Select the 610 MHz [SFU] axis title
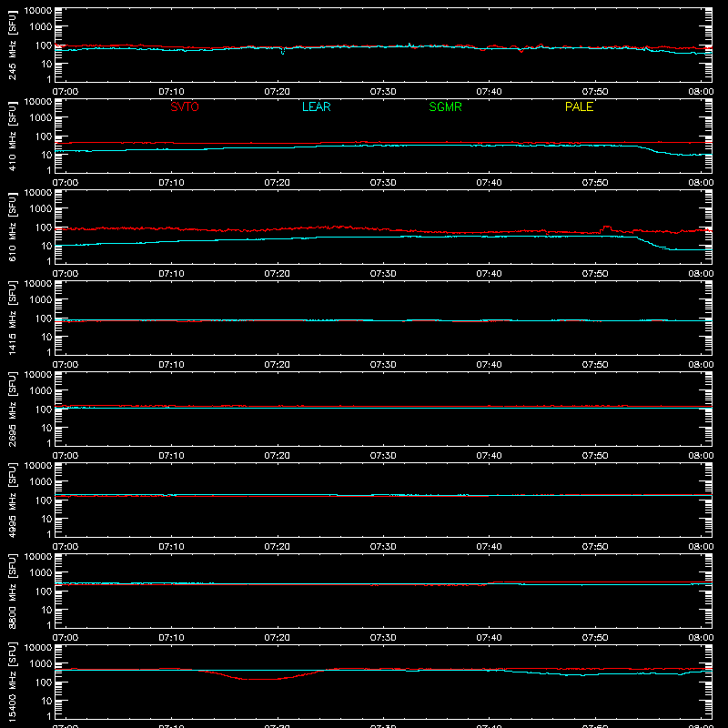 [x=13, y=227]
